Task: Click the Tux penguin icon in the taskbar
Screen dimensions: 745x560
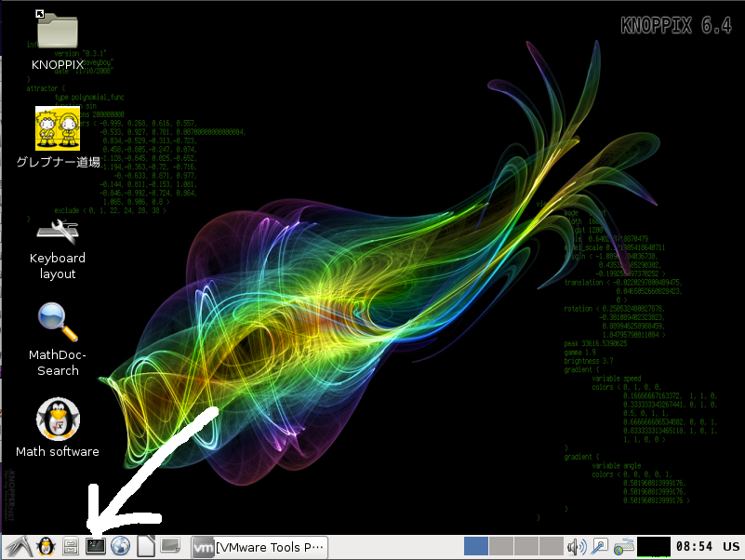Action: [47, 547]
